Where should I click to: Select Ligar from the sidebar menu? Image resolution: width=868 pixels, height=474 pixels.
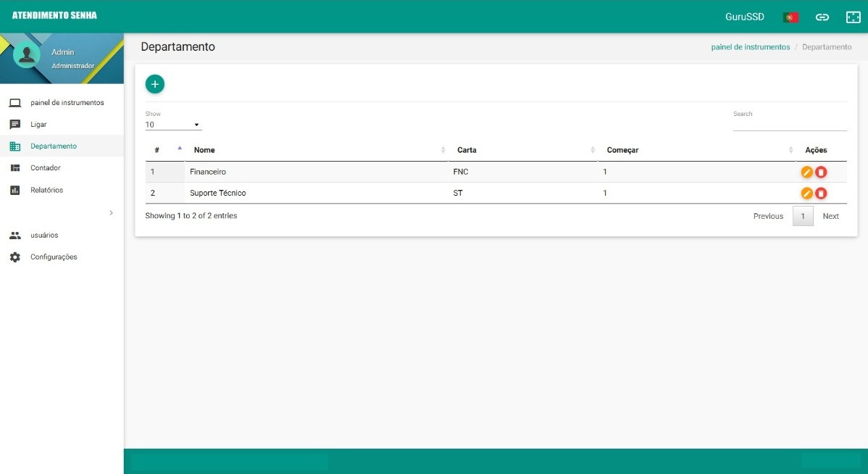pos(39,124)
